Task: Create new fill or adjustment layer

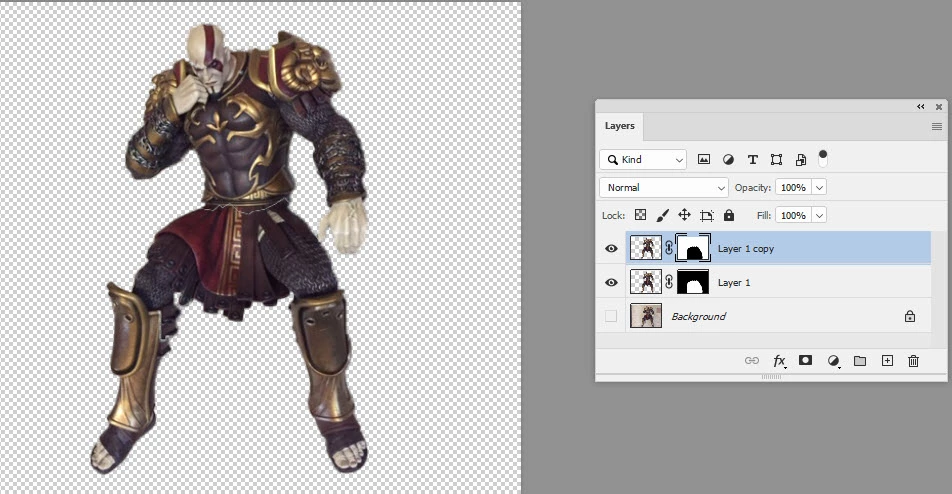Action: (834, 361)
